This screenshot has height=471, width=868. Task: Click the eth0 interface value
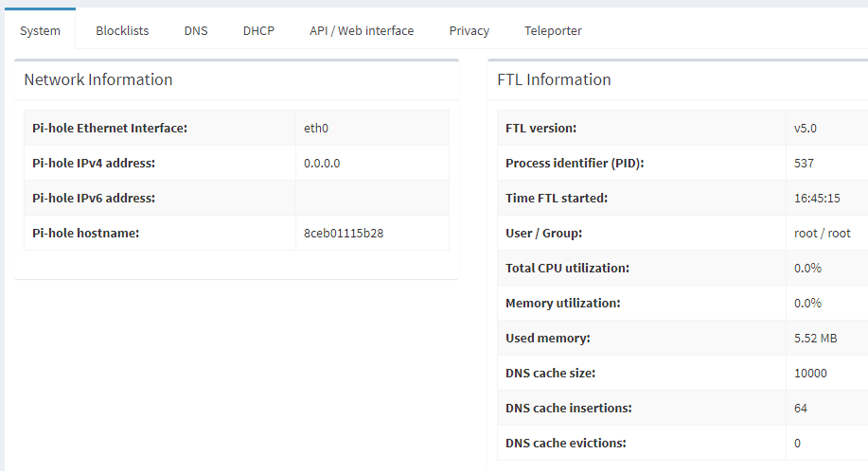pyautogui.click(x=316, y=128)
